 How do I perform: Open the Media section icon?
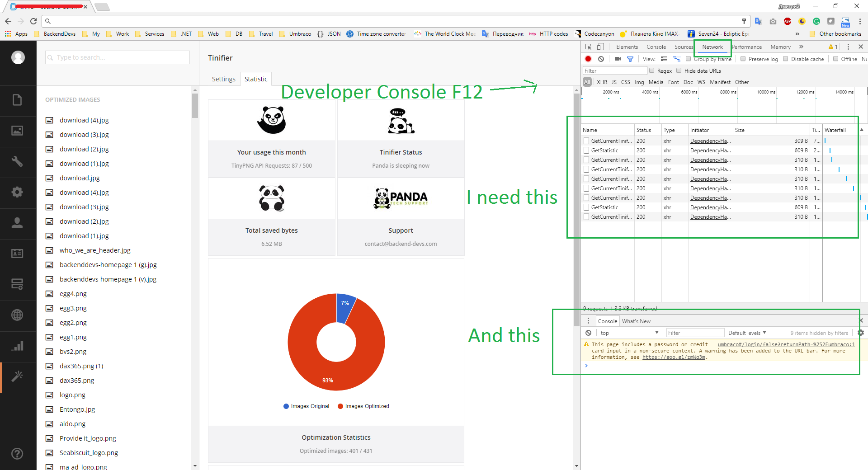click(17, 131)
